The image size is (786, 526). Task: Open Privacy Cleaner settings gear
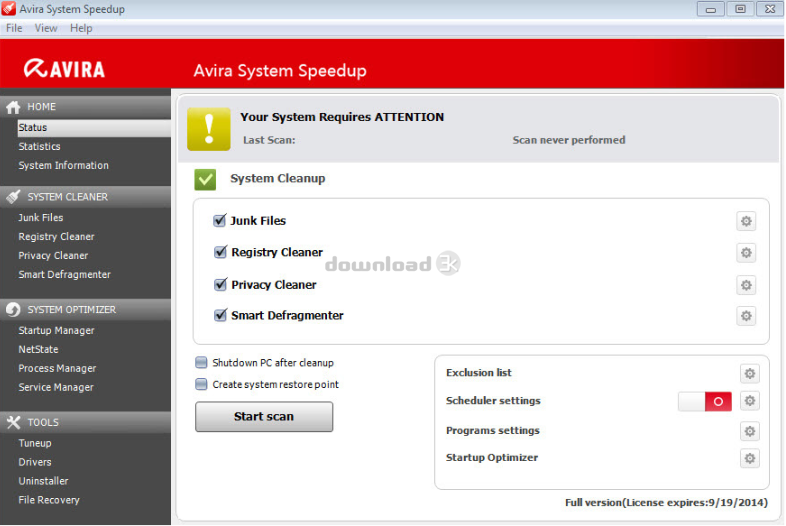(746, 285)
